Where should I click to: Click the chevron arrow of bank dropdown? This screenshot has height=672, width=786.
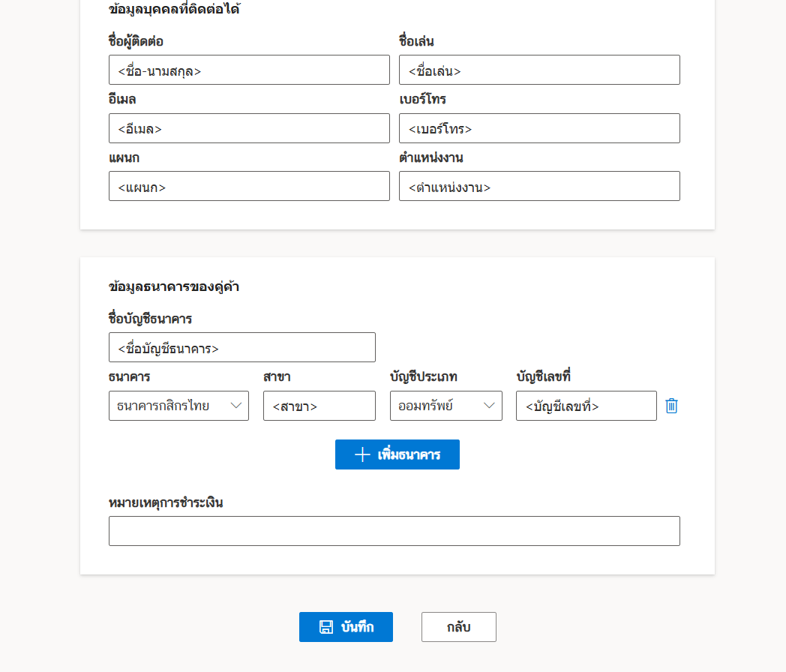pos(236,406)
